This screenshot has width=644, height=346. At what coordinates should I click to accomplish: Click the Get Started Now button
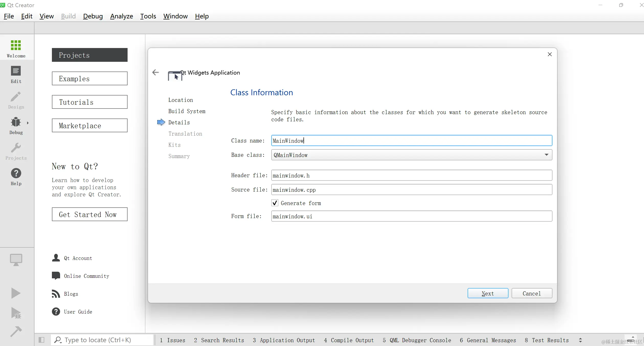[x=89, y=214]
